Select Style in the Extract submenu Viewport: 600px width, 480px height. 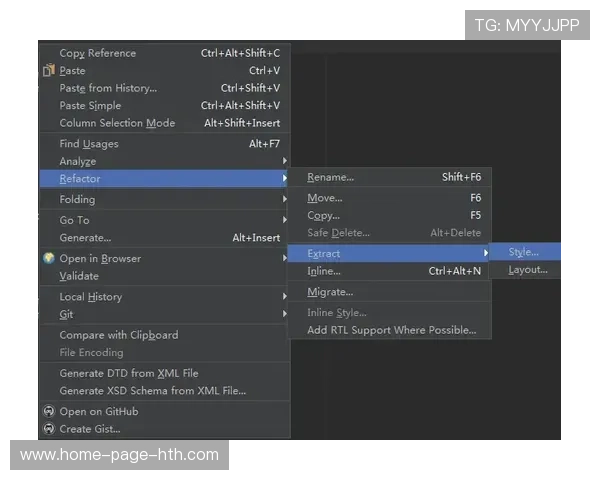[523, 252]
